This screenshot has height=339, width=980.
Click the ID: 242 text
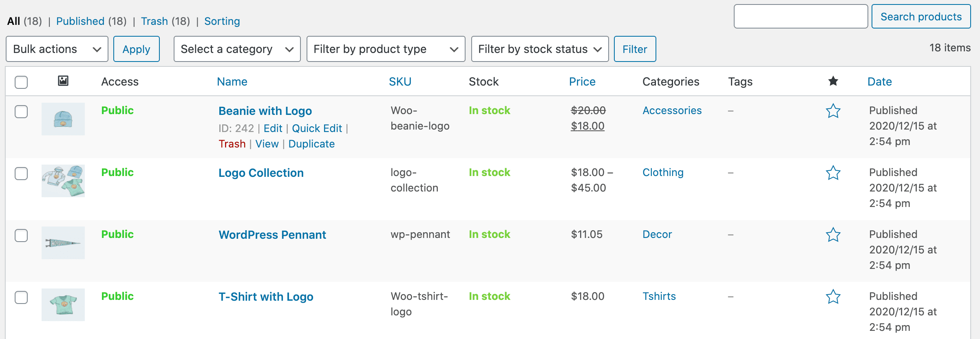click(236, 128)
